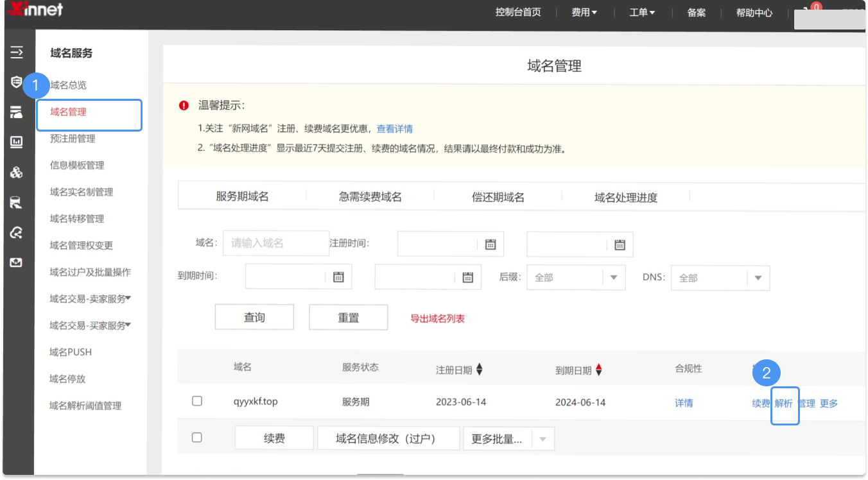This screenshot has height=480, width=868.
Task: Sort by 到期日期 using its red arrow icon
Action: pos(598,370)
